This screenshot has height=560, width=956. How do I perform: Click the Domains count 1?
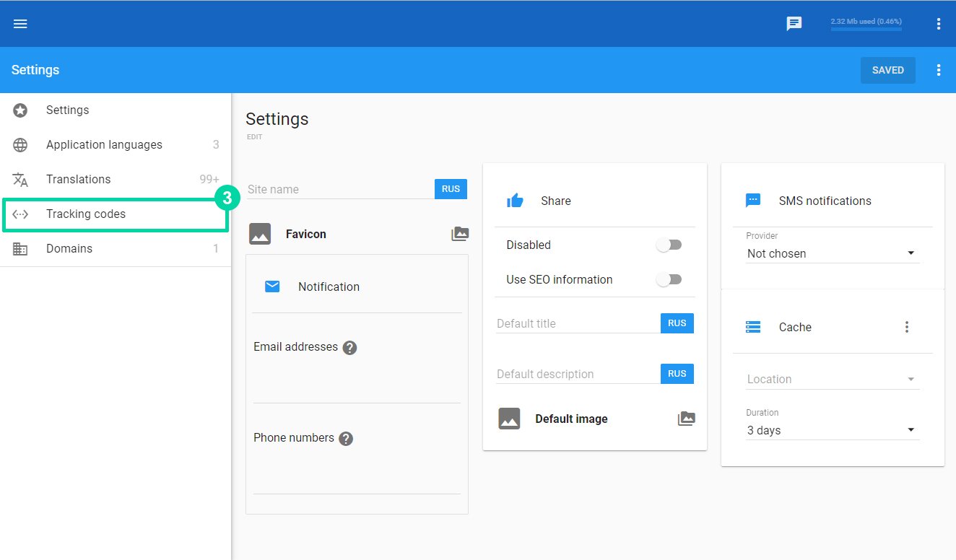click(216, 249)
